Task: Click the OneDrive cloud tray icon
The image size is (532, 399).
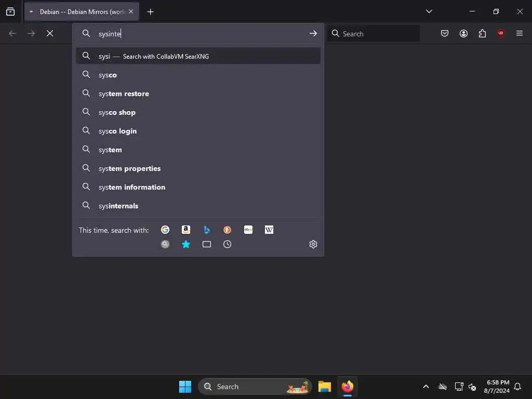Action: (x=443, y=387)
